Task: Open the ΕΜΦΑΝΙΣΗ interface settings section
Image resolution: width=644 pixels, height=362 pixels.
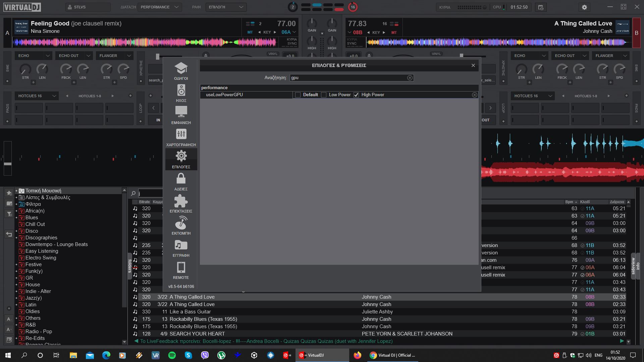Action: click(181, 115)
